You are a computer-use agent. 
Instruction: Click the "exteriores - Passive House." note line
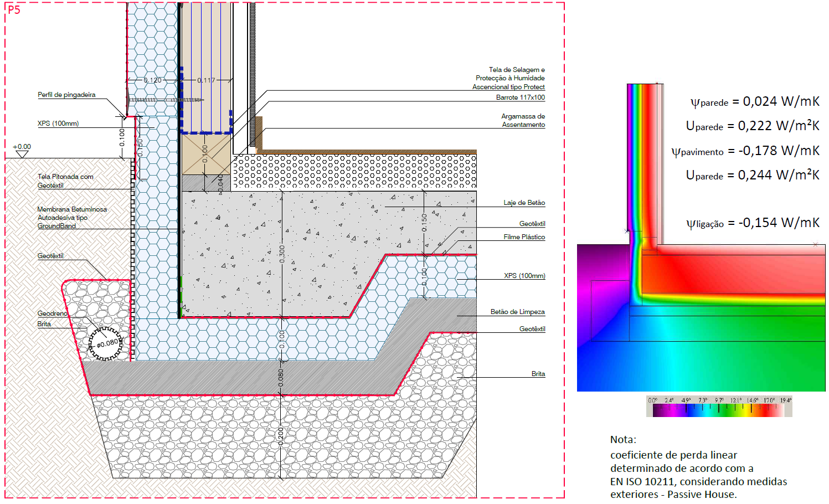point(673,495)
